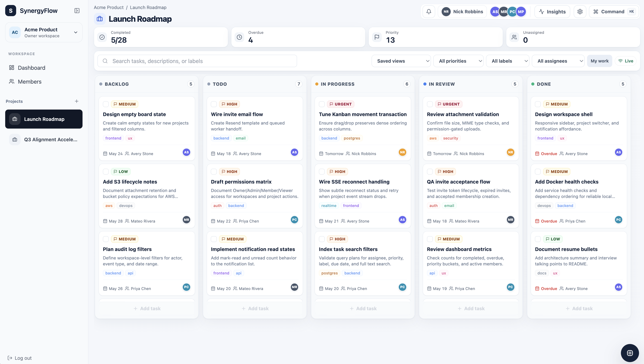Click the calendar icon on Design workspace shell
This screenshot has height=364, width=644.
pos(537,154)
